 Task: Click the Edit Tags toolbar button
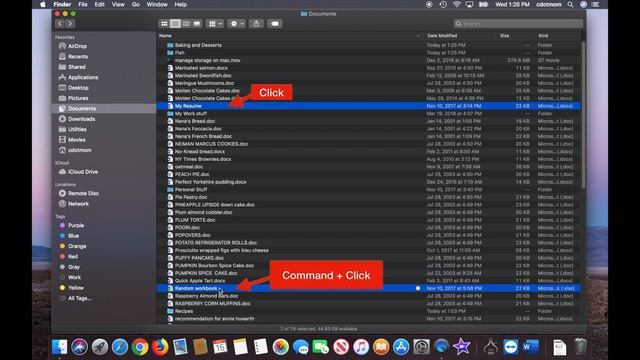click(275, 24)
